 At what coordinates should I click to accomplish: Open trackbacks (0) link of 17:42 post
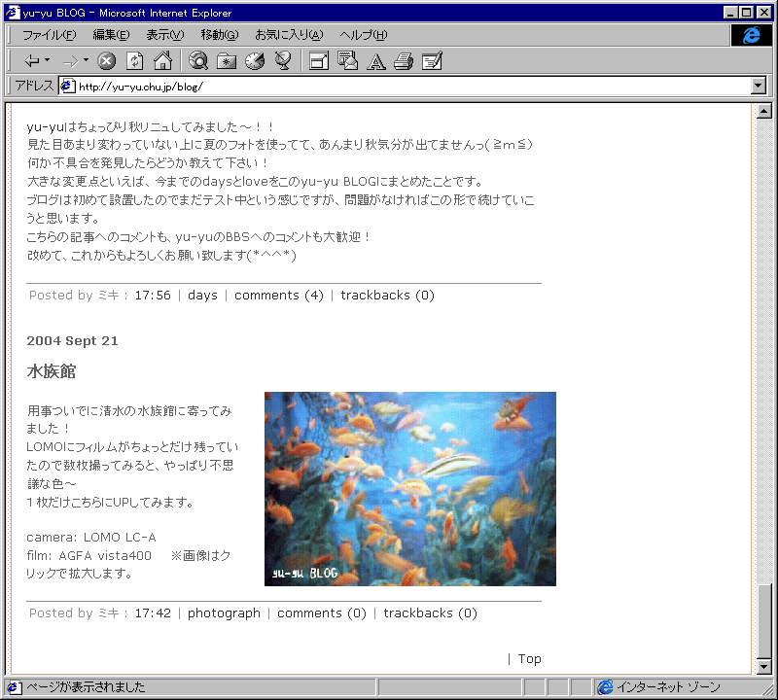[x=430, y=613]
